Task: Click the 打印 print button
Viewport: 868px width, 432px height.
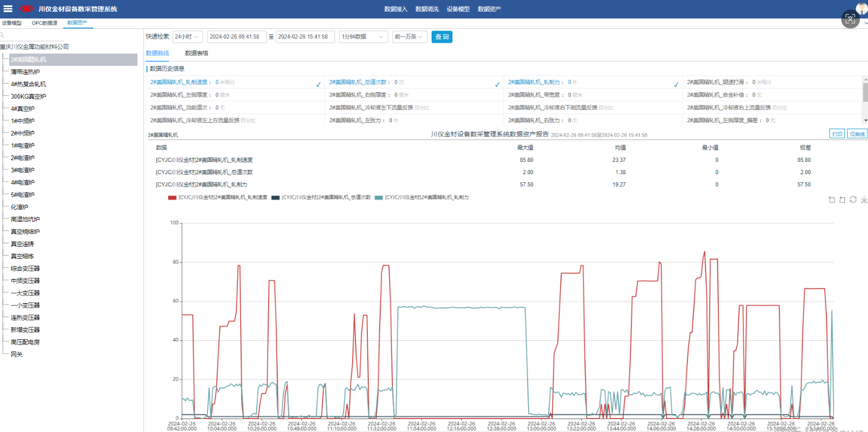Action: 837,134
